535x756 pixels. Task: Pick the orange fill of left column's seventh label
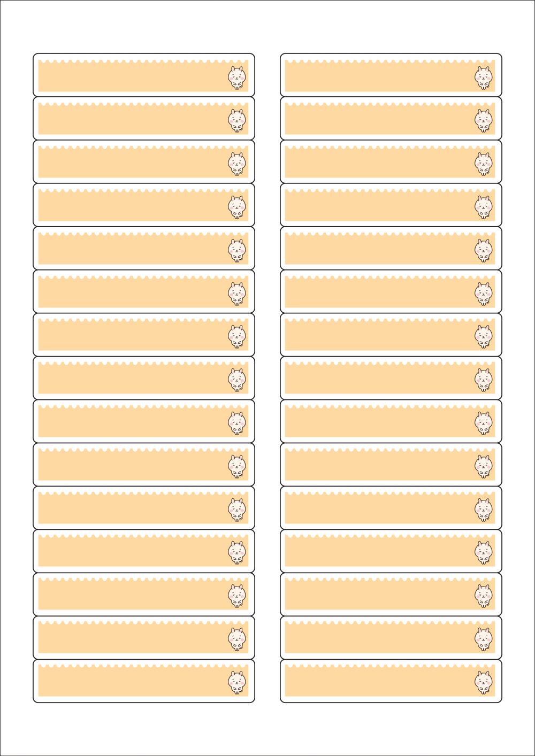click(128, 337)
